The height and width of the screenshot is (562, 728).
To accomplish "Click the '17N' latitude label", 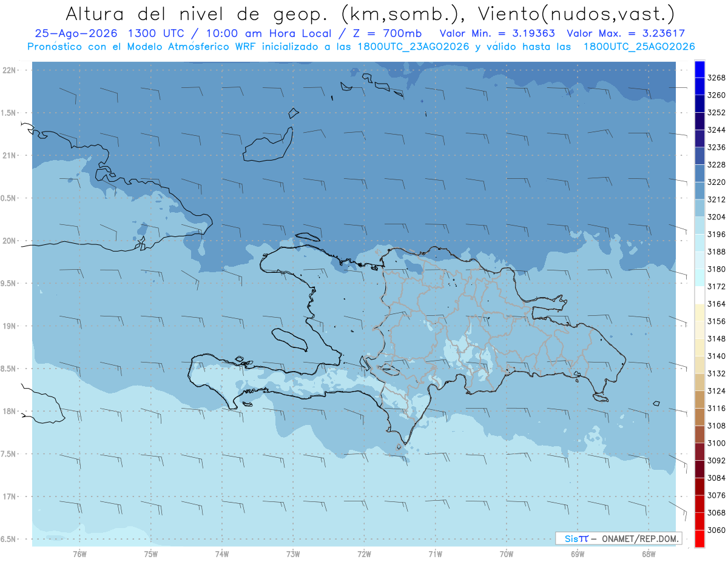I will click(9, 497).
